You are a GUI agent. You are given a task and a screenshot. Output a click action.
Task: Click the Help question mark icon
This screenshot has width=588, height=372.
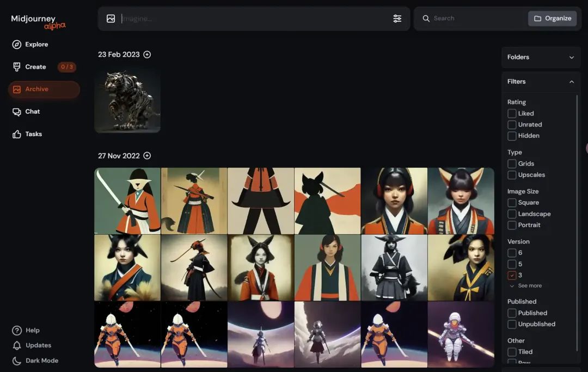(x=16, y=331)
